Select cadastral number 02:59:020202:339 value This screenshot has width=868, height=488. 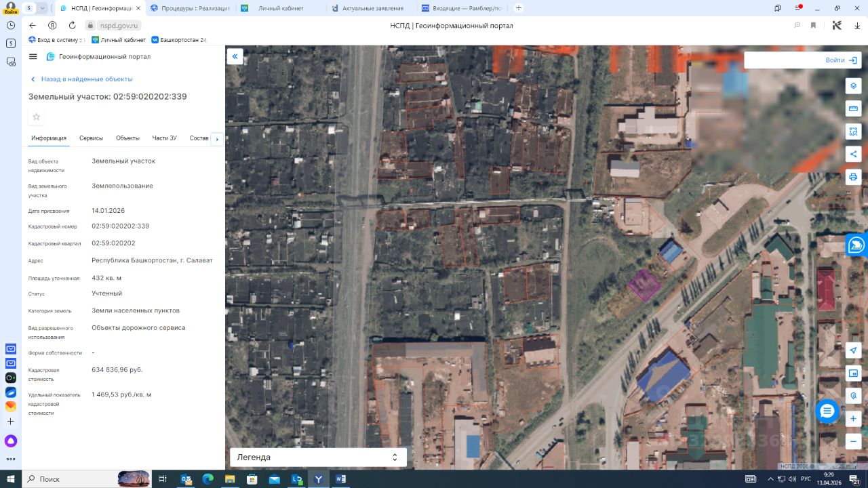[x=121, y=226]
